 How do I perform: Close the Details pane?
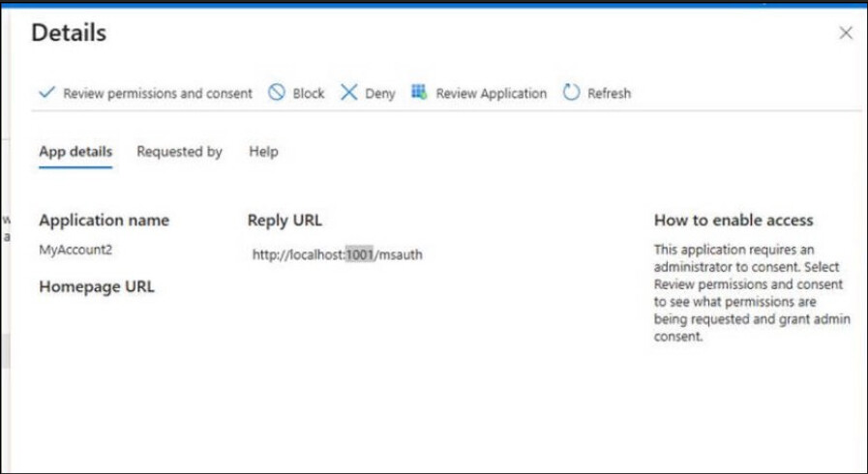click(x=846, y=33)
